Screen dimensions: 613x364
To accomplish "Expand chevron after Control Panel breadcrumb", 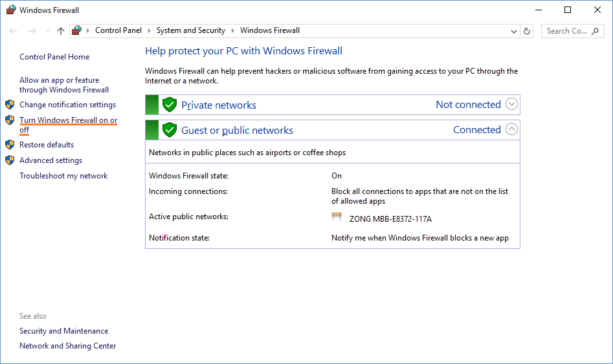I will 149,30.
